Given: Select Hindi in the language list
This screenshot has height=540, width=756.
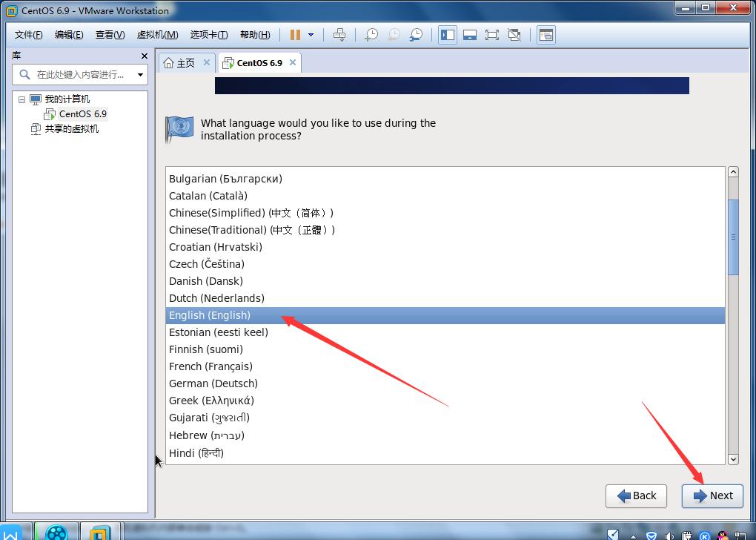Looking at the screenshot, I should point(445,453).
